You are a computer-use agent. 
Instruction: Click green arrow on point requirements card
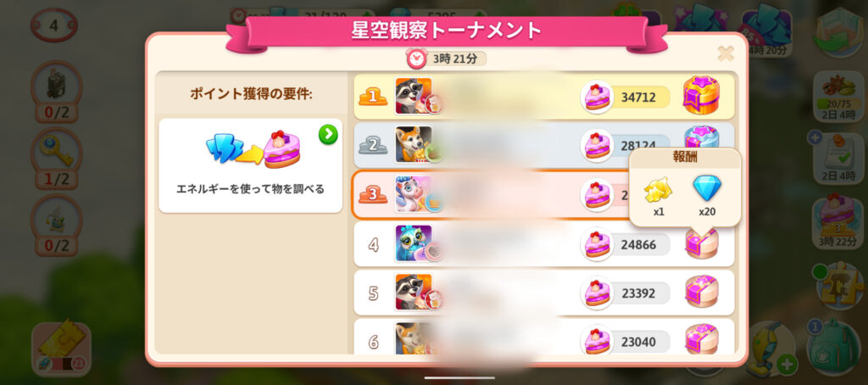coord(328,135)
